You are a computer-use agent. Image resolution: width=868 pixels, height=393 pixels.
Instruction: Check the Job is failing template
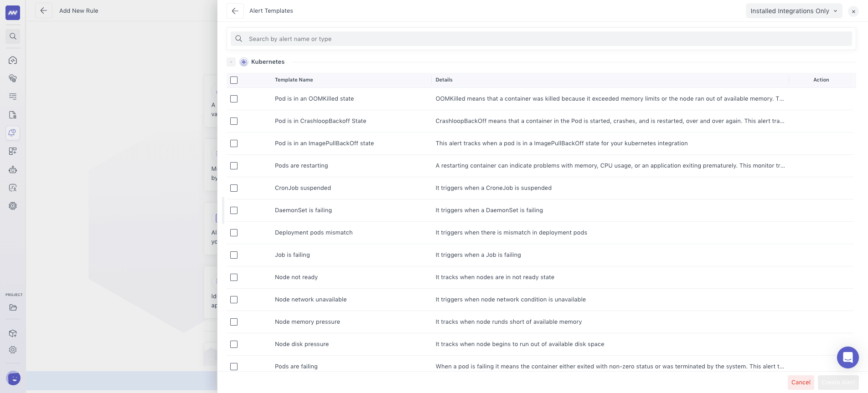(234, 255)
